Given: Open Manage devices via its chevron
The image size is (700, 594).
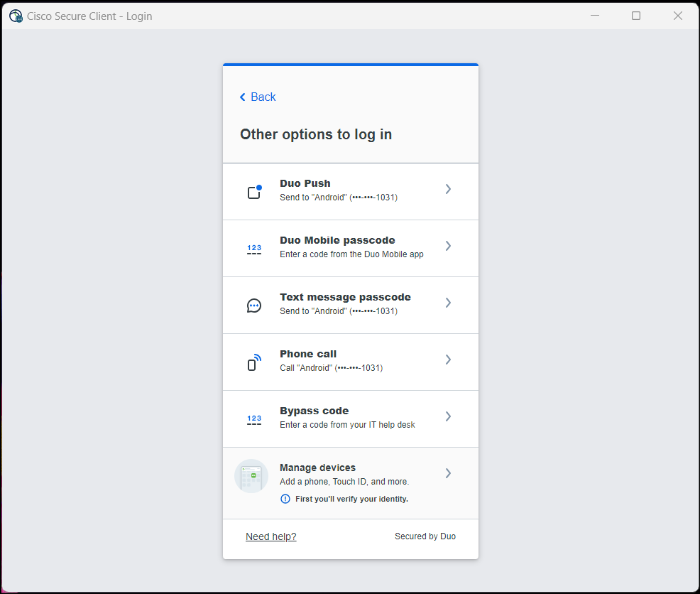Looking at the screenshot, I should pyautogui.click(x=448, y=473).
